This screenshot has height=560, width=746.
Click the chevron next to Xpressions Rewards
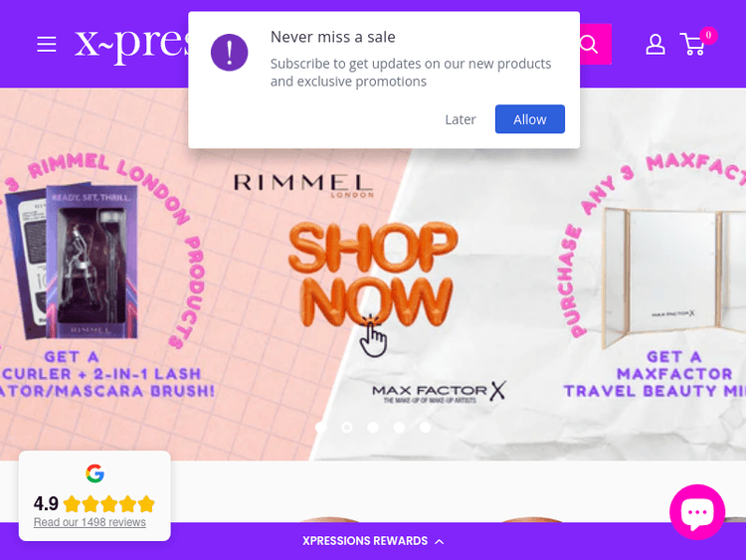[x=440, y=541]
